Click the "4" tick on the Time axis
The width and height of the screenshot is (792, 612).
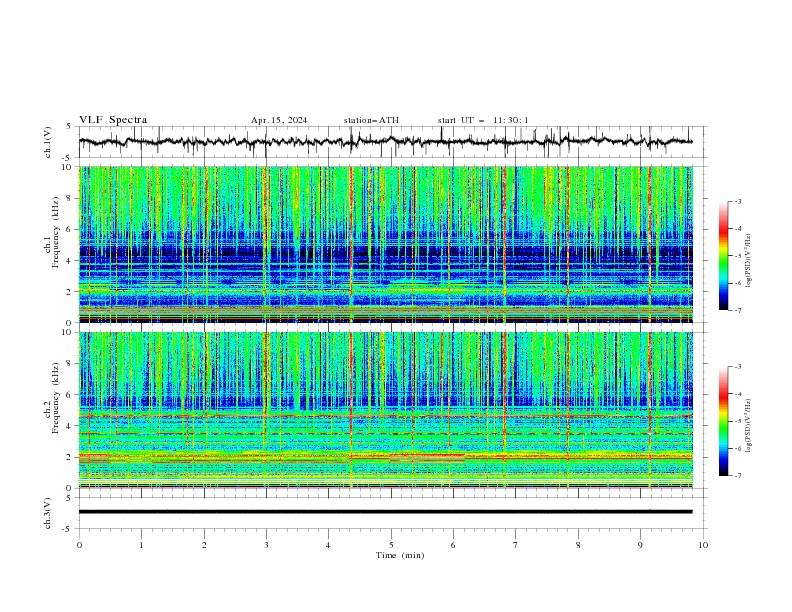(328, 545)
